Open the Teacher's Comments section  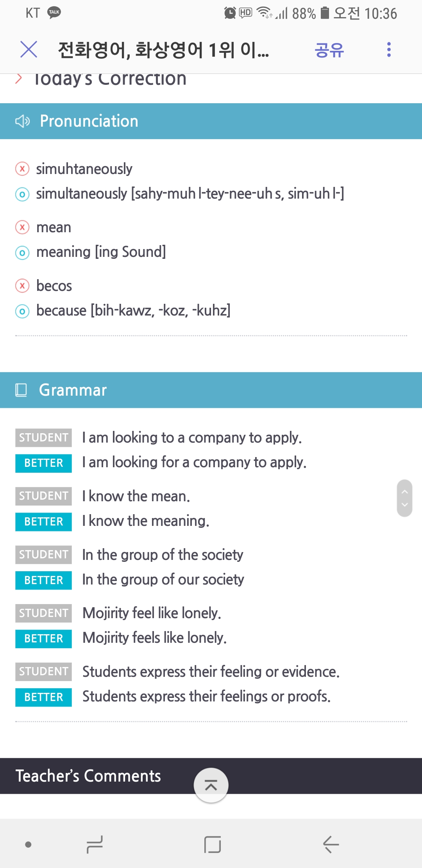point(88,776)
